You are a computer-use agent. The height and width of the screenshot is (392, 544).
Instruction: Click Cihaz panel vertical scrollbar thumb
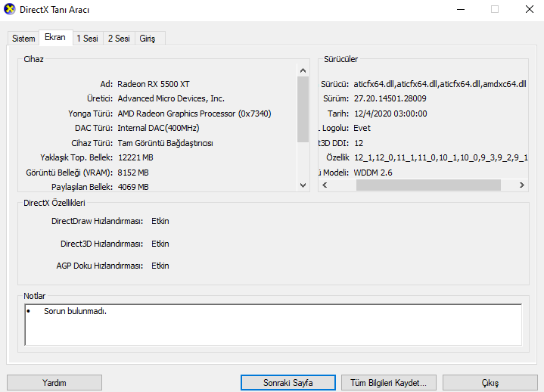303,109
